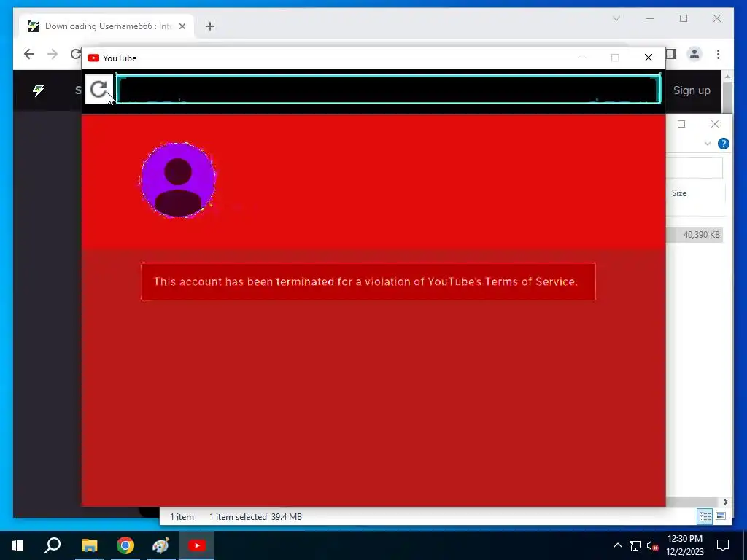The width and height of the screenshot is (747, 560).
Task: Click the black address bar in YouTube window
Action: [388, 89]
